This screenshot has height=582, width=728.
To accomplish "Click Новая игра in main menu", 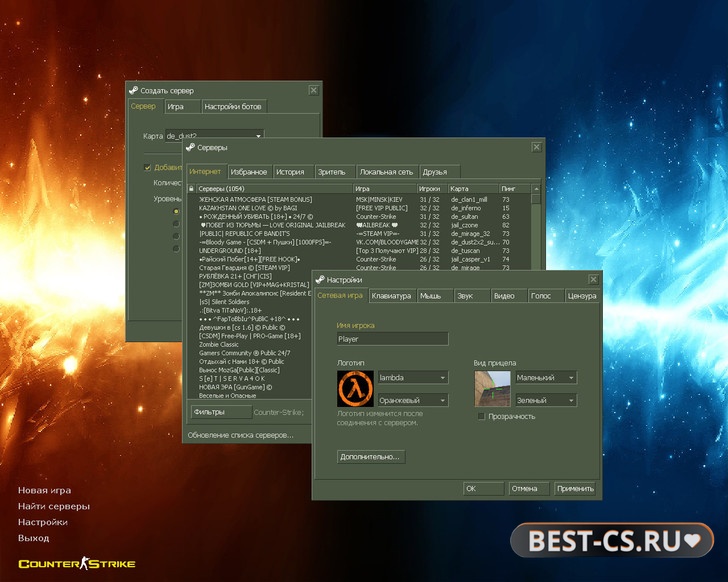I will click(45, 490).
